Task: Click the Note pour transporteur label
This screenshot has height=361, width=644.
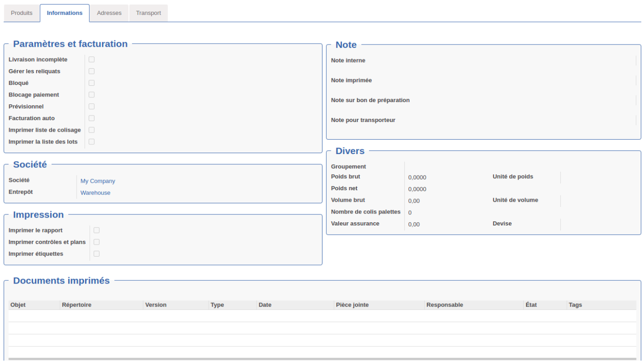Action: click(363, 120)
